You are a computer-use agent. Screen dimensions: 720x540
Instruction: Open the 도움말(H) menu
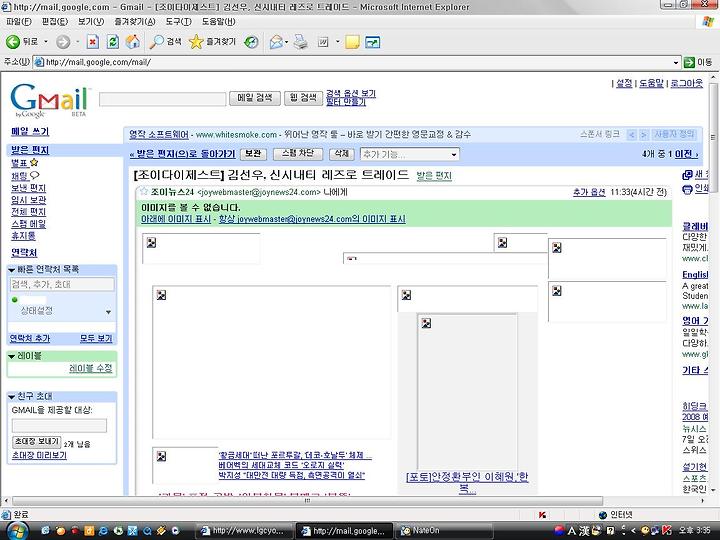click(x=218, y=22)
